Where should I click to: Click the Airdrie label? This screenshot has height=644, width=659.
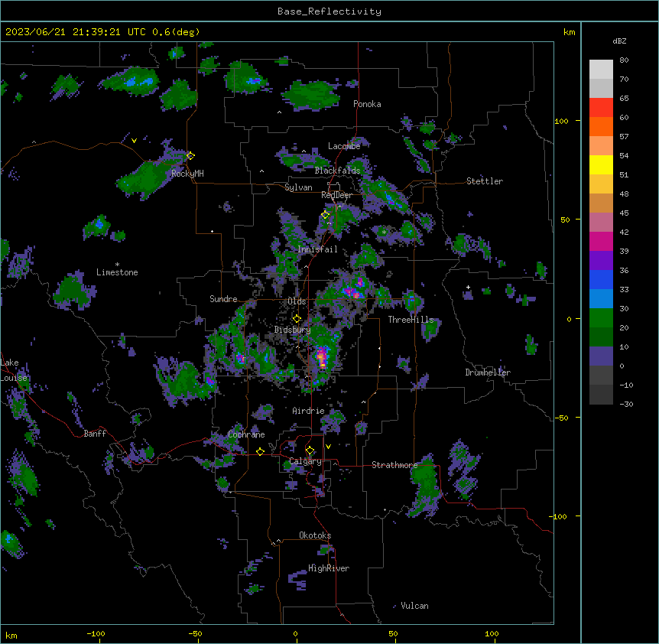308,411
